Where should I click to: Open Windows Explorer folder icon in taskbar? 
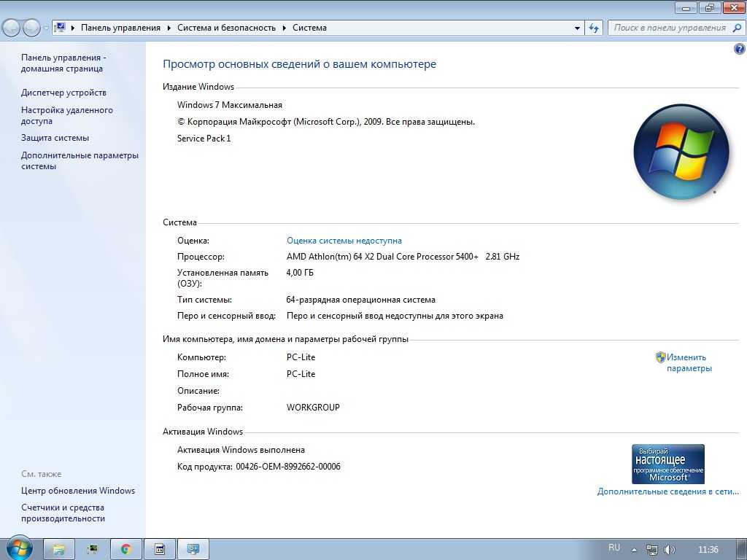[59, 549]
